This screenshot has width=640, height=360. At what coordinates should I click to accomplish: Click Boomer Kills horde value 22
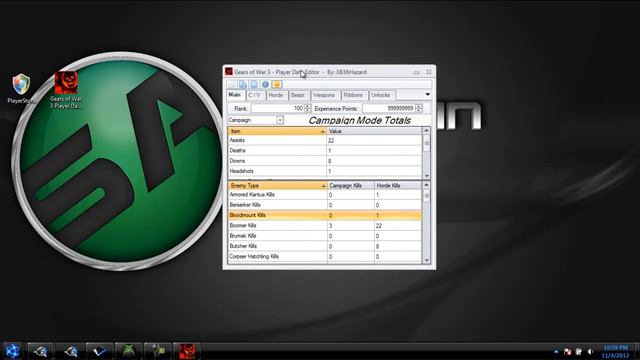click(398, 225)
